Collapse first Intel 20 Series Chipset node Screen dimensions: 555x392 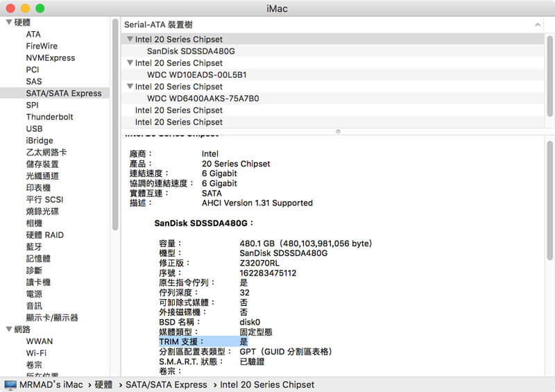click(130, 40)
